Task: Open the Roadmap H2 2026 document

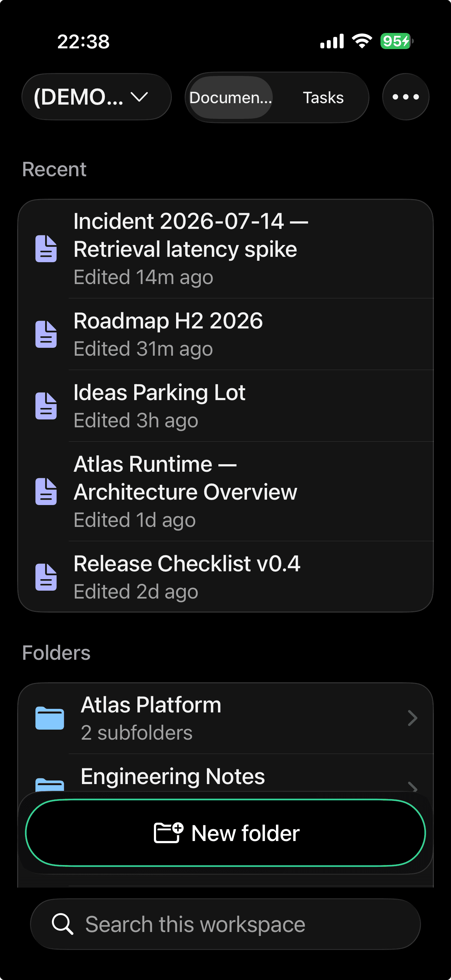Action: 225,335
